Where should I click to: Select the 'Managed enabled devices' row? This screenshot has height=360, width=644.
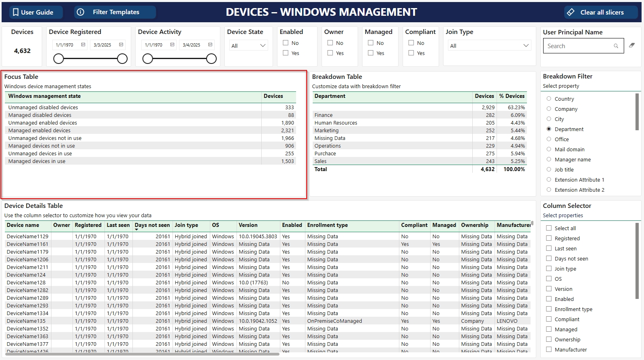39,131
